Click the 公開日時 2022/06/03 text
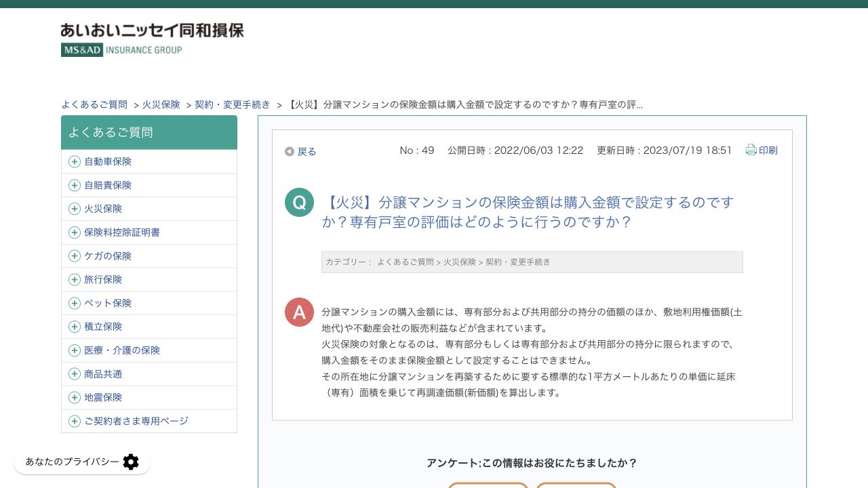Viewport: 868px width, 488px height. tap(515, 150)
